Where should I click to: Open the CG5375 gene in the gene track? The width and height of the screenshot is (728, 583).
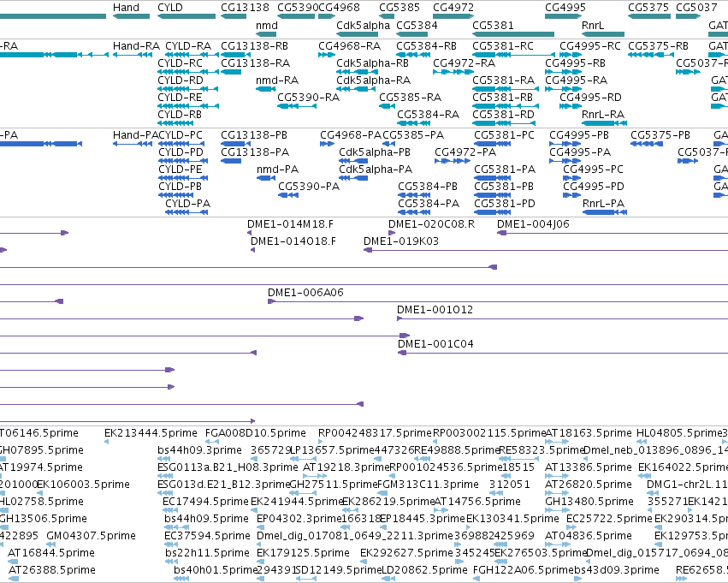[649, 16]
